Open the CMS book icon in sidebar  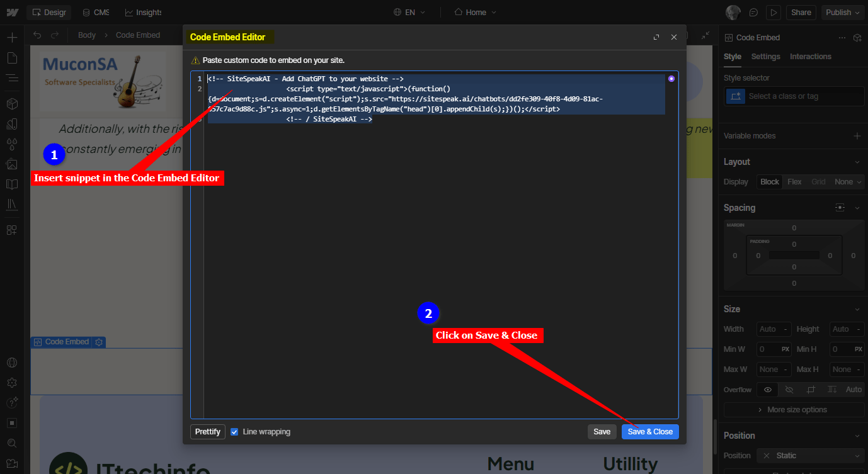coord(12,184)
